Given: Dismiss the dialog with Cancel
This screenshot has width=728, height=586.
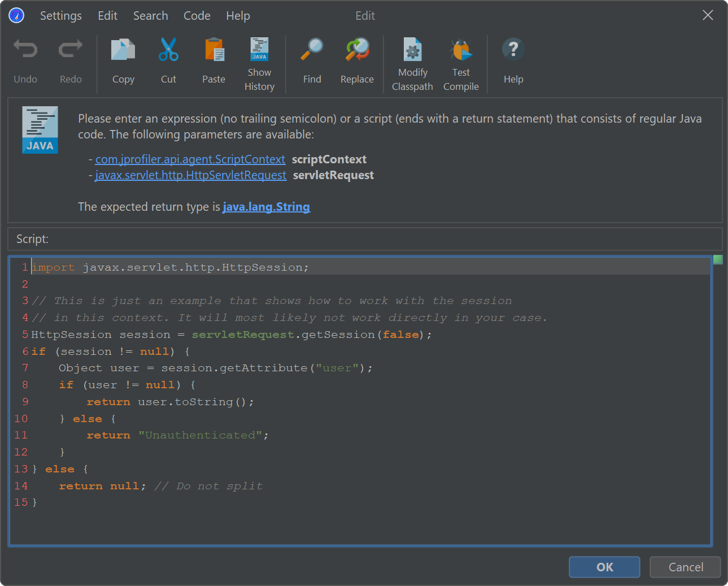Looking at the screenshot, I should pyautogui.click(x=685, y=567).
